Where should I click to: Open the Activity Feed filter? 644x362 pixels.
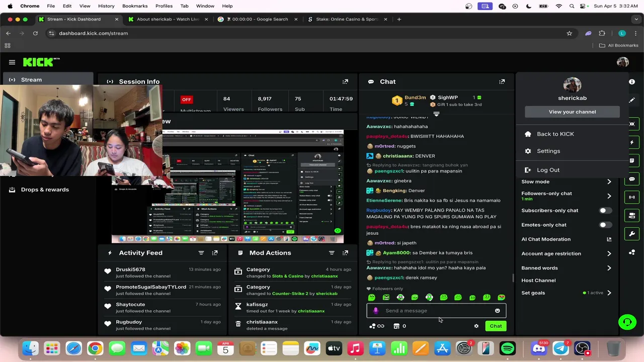pos(201,253)
